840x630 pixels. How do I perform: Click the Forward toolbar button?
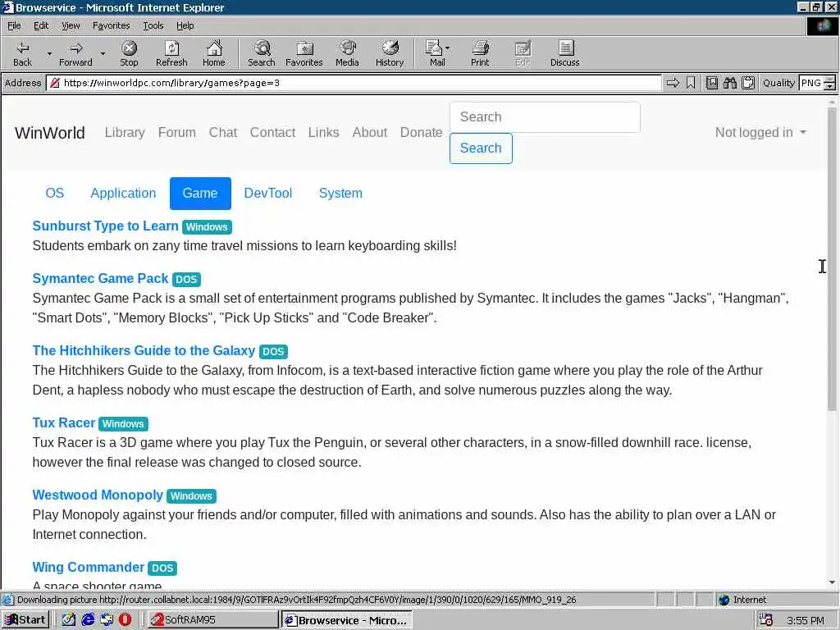pyautogui.click(x=75, y=53)
